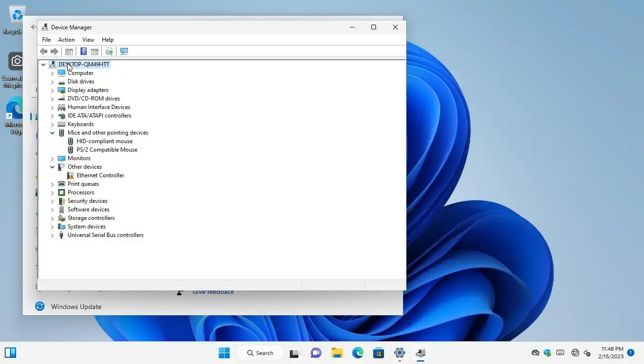Expand the Display adapters category
This screenshot has width=644, height=364.
click(52, 91)
